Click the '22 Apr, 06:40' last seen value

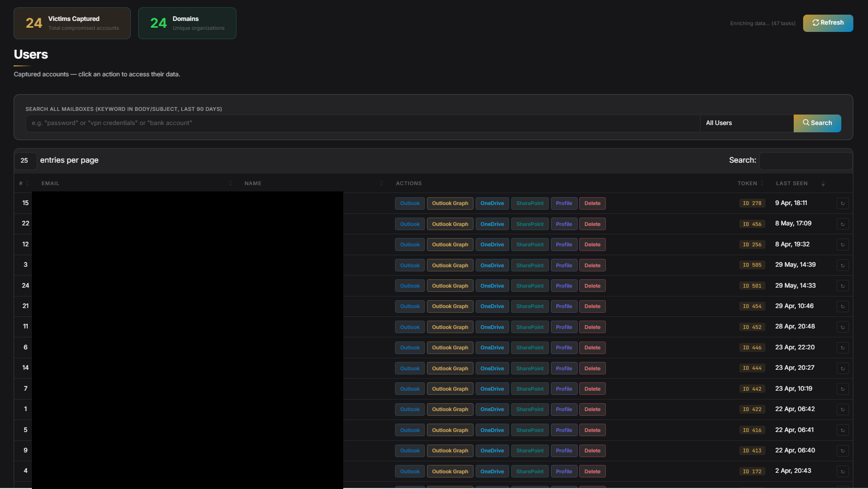(x=795, y=450)
